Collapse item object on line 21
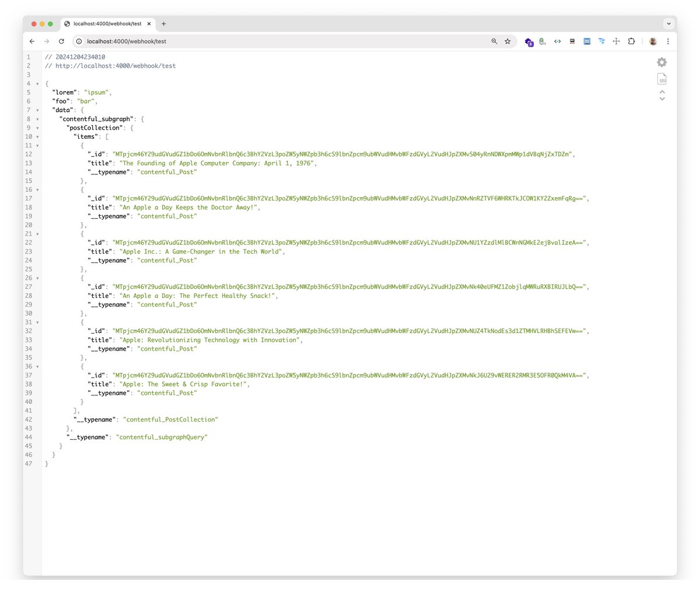The width and height of the screenshot is (700, 606). click(x=38, y=234)
